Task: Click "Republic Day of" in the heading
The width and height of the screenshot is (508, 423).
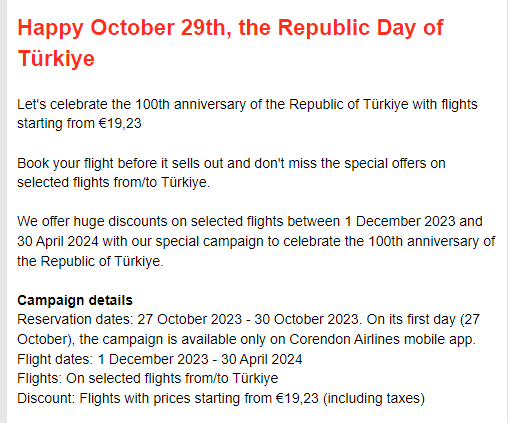Action: pos(360,28)
